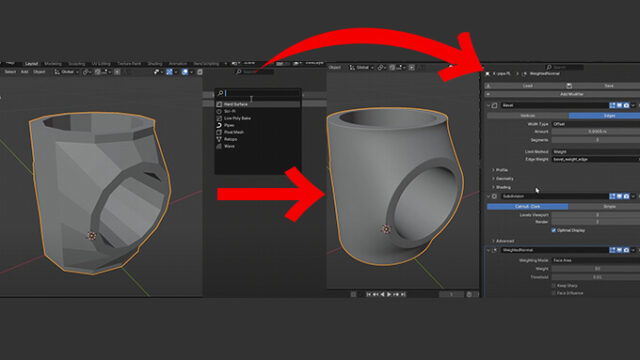Click the bevel Amount value field
The width and height of the screenshot is (640, 360).
pos(596,132)
